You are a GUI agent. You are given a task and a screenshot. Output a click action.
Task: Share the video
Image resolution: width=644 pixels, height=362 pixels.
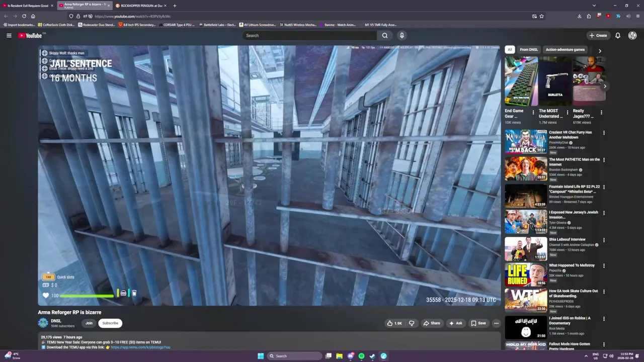(432, 323)
